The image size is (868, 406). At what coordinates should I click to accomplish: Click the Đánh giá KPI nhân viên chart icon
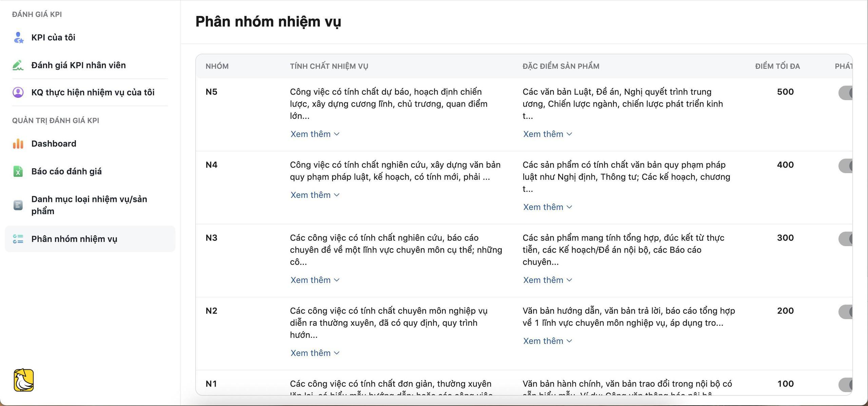18,65
